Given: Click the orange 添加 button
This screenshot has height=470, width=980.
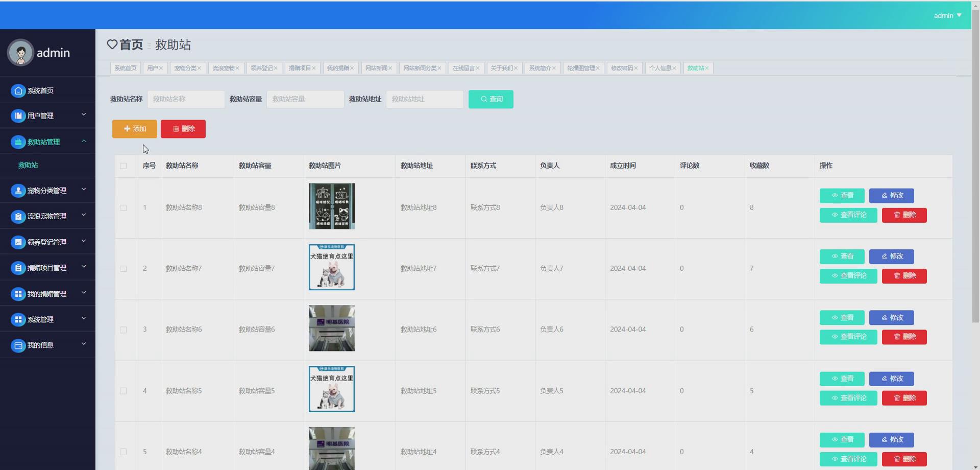Looking at the screenshot, I should point(135,129).
